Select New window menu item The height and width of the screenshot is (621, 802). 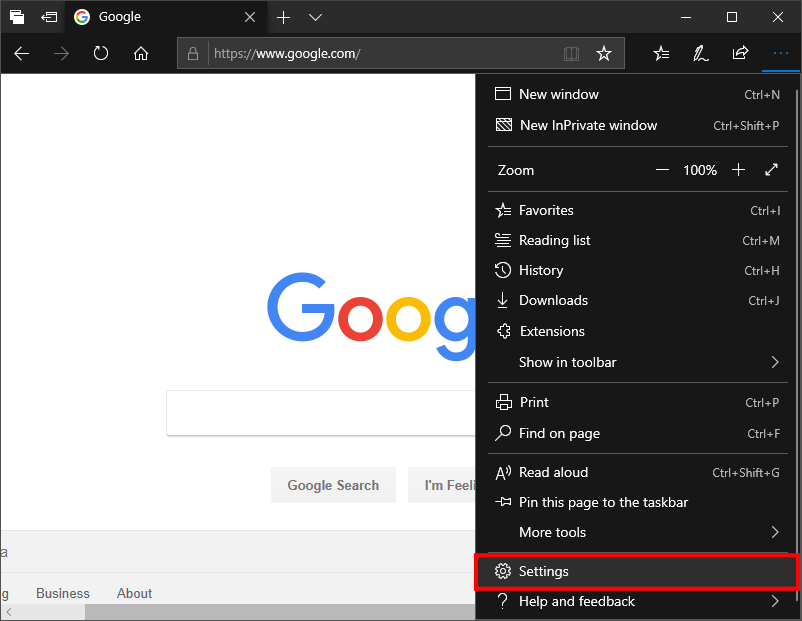coord(637,94)
